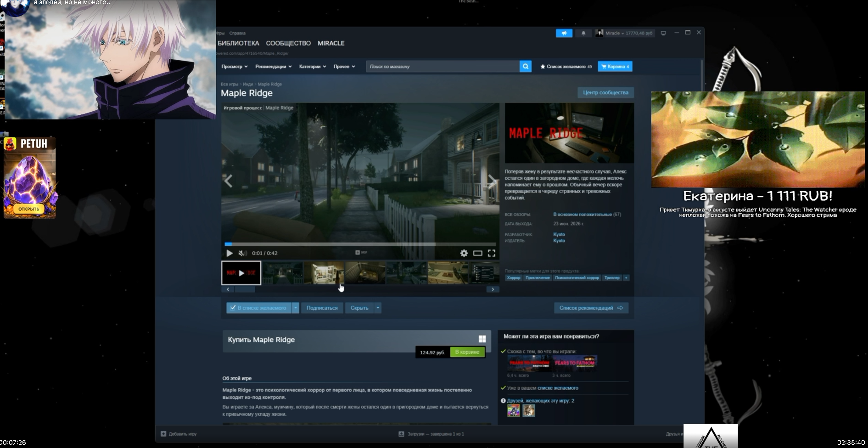Open second friend avatar wanting this game
Screen dimensions: 868x448
point(529,410)
